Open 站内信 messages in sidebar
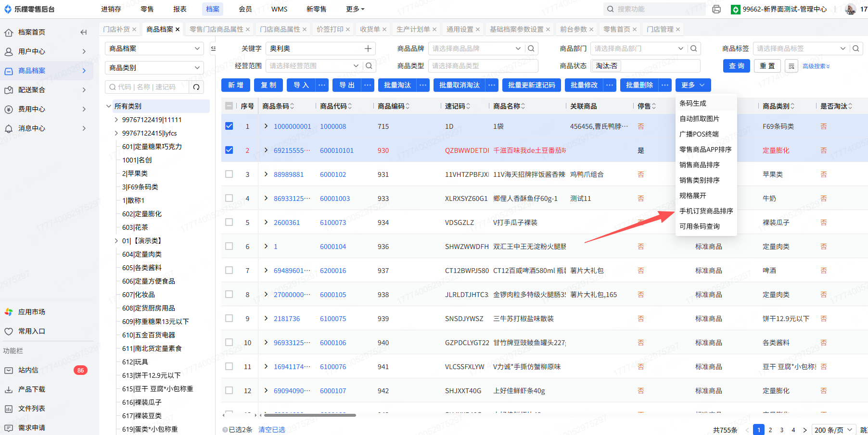 click(28, 370)
